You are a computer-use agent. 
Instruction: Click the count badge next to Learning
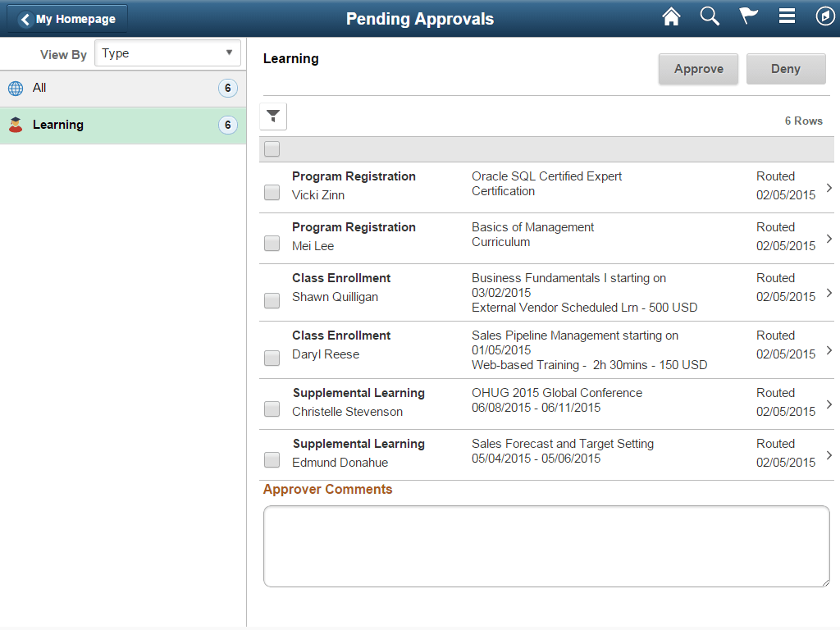coord(228,124)
